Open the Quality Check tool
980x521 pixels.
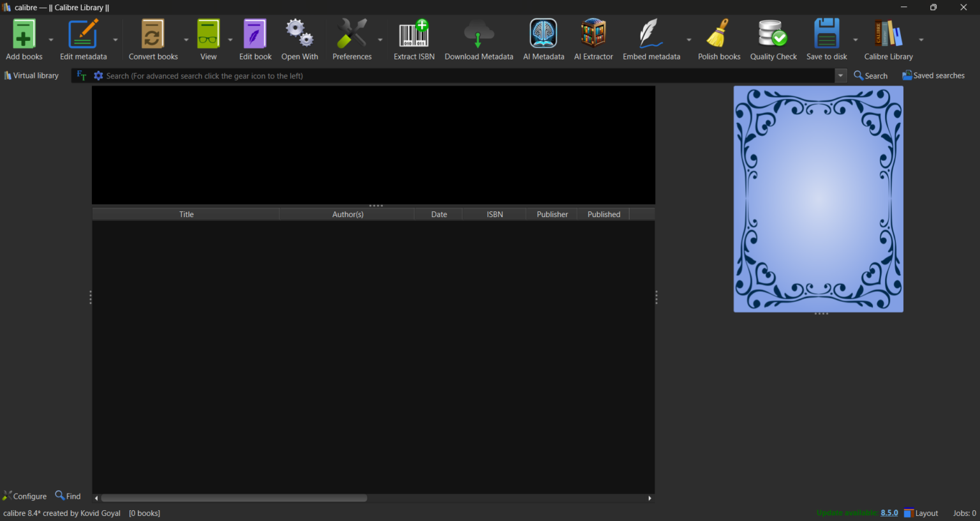click(773, 34)
